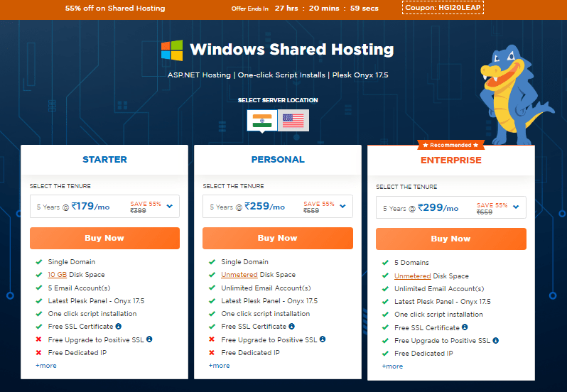Open Enterprise Free SSL Certificate info icon

(465, 327)
